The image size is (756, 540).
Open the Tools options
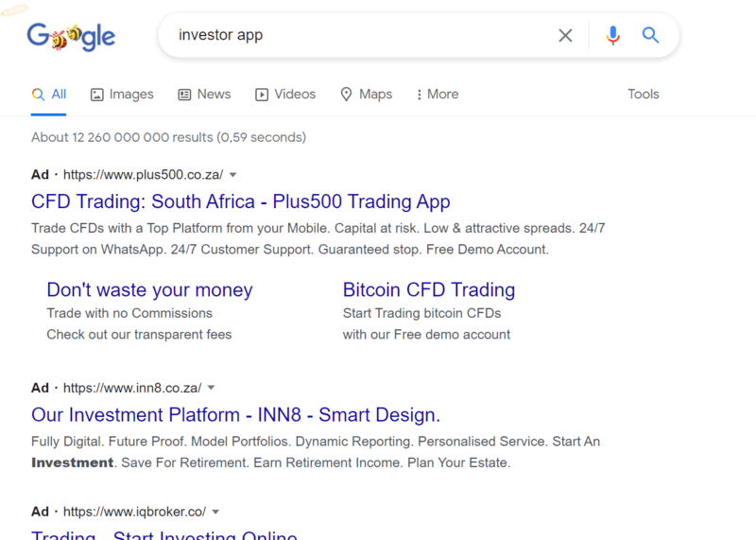pos(644,95)
